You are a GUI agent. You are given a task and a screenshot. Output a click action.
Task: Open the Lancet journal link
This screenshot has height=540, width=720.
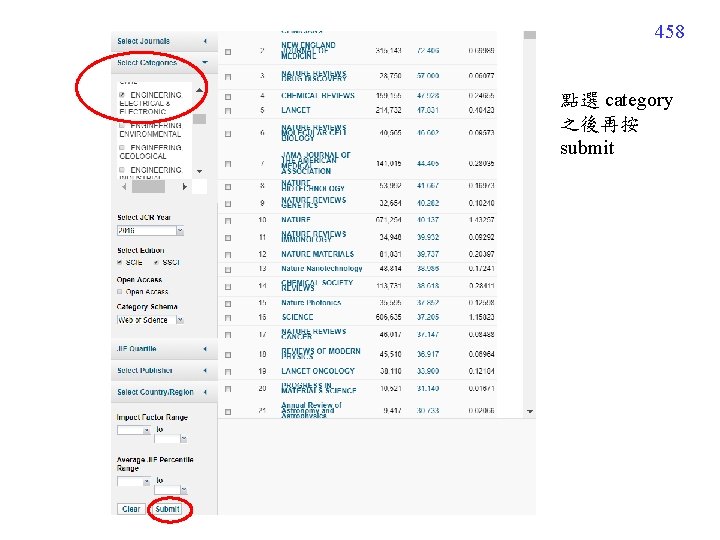pos(296,110)
